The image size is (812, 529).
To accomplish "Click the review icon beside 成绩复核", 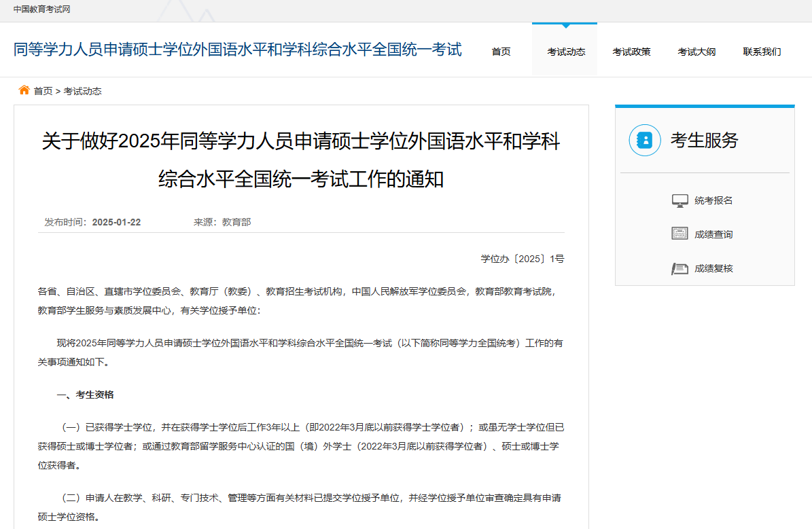I will 679,269.
